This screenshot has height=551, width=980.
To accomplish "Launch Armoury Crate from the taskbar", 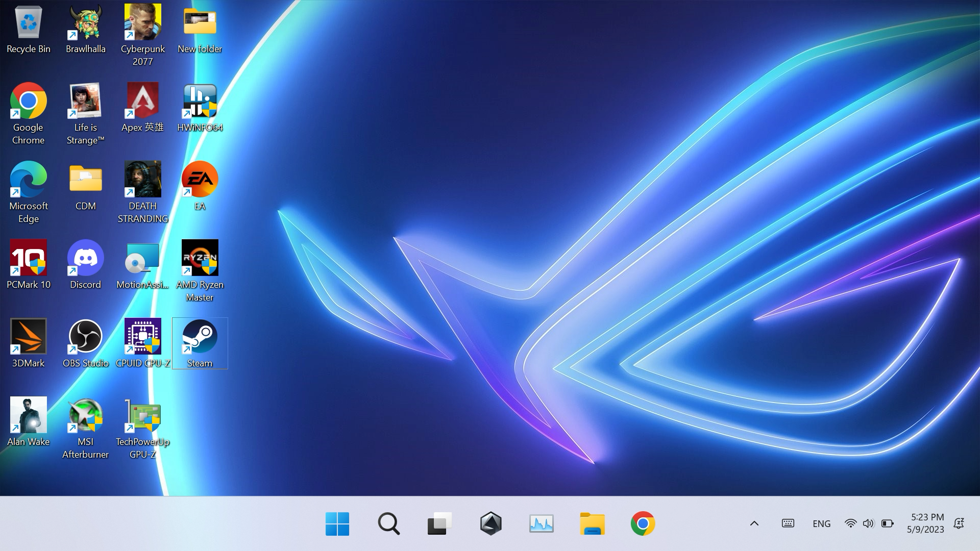I will [491, 524].
